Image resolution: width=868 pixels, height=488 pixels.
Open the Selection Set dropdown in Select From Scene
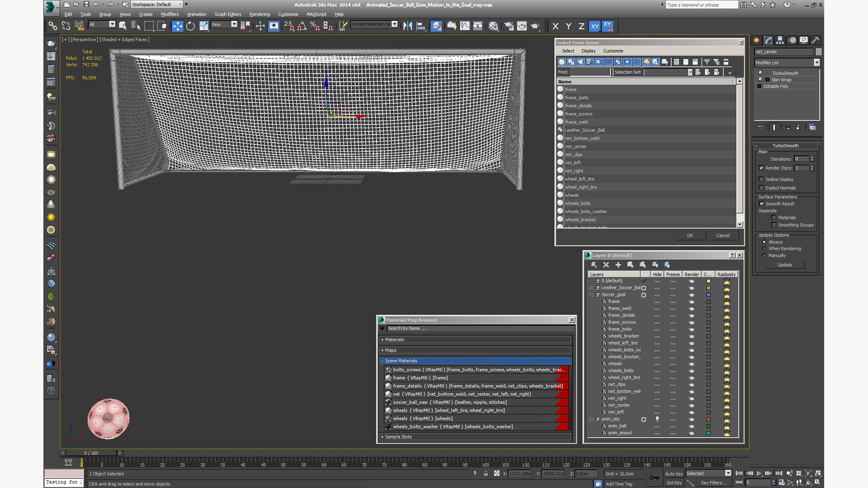click(690, 72)
